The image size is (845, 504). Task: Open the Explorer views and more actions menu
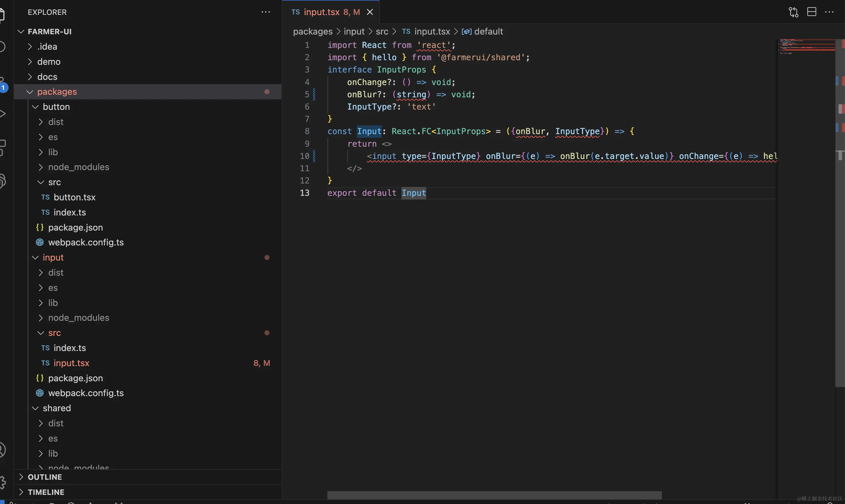tap(265, 12)
